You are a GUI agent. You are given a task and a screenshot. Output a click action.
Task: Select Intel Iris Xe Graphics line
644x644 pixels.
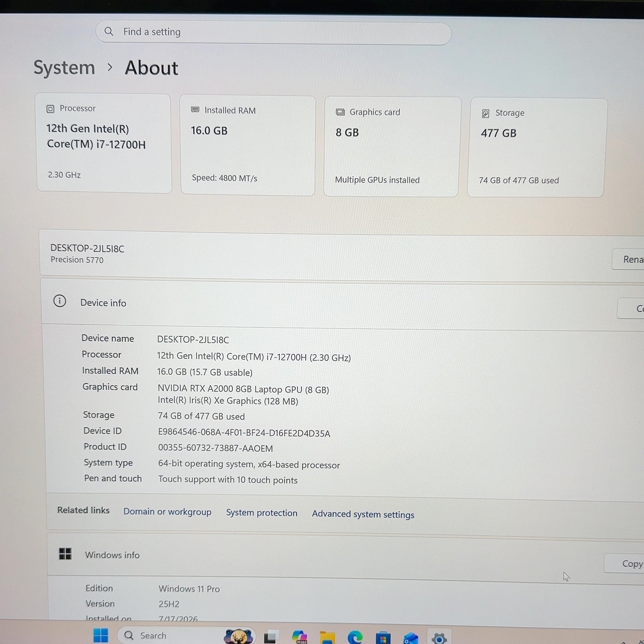click(228, 401)
